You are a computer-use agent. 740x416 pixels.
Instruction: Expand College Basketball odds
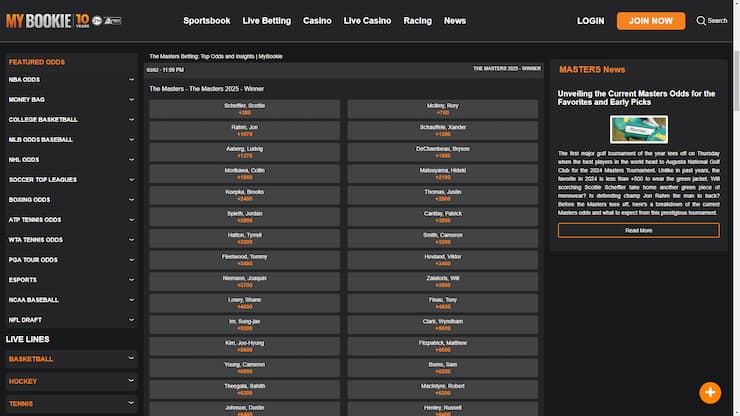pyautogui.click(x=71, y=119)
